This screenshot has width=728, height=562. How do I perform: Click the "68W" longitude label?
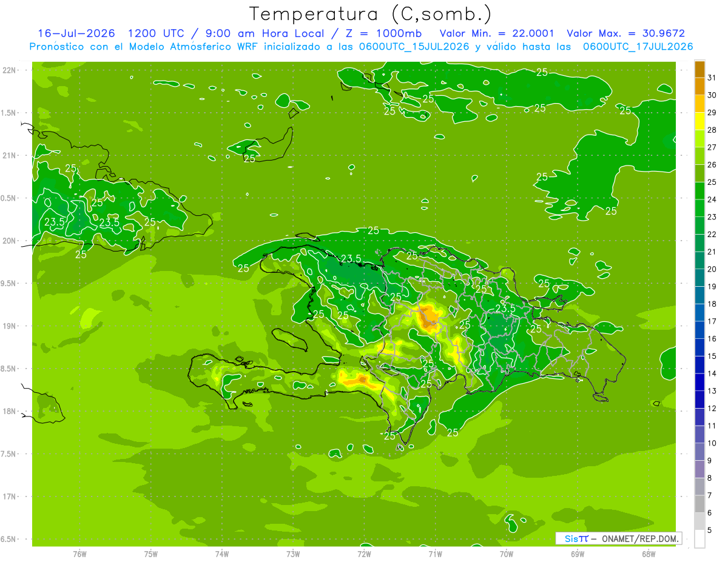[x=649, y=554]
